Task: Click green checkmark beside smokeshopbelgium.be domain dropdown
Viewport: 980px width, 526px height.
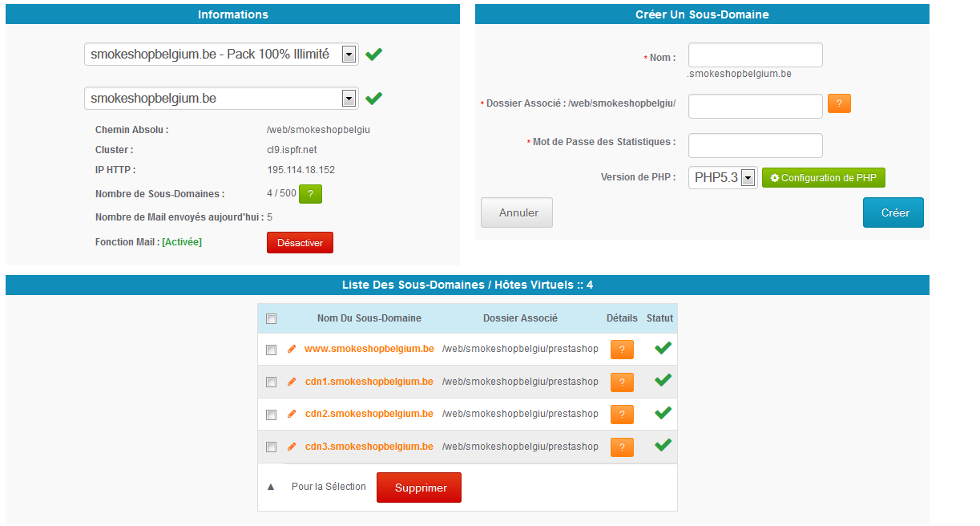Action: 373,98
